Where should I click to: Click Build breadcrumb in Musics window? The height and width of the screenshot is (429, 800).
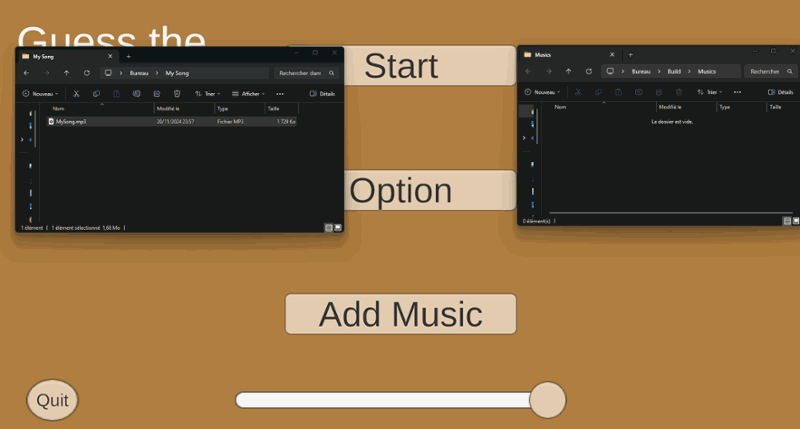coord(674,71)
